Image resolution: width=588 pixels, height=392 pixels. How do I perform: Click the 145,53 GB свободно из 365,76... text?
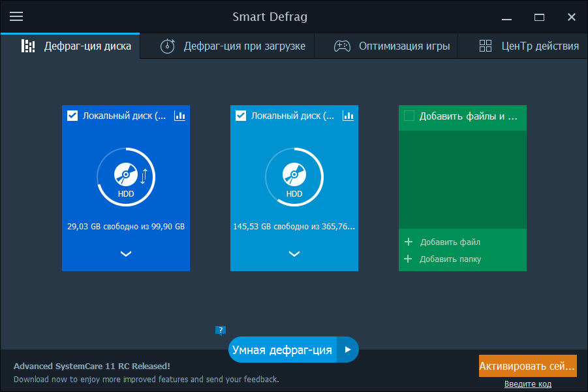coord(294,227)
